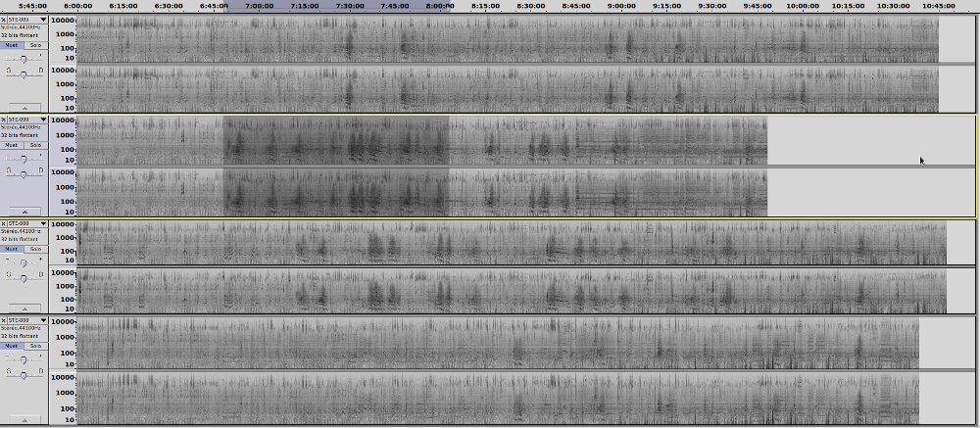
Task: Open the first track's name dropdown menu
Action: tap(42, 19)
